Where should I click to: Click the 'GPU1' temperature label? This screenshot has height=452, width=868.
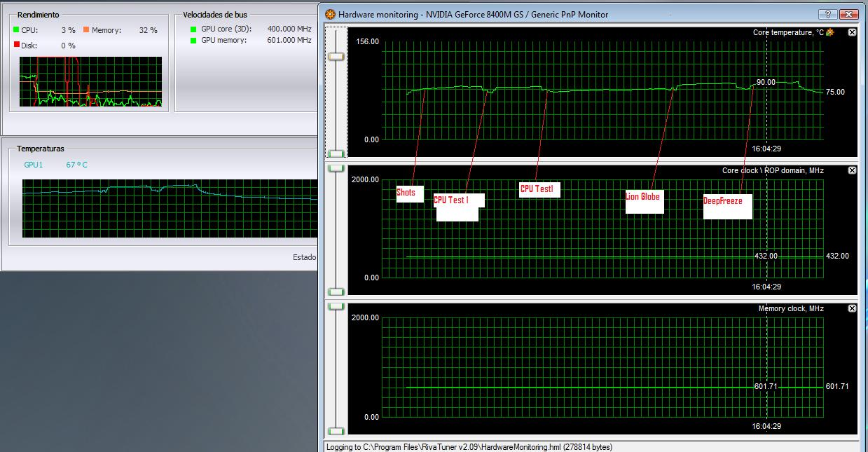34,165
